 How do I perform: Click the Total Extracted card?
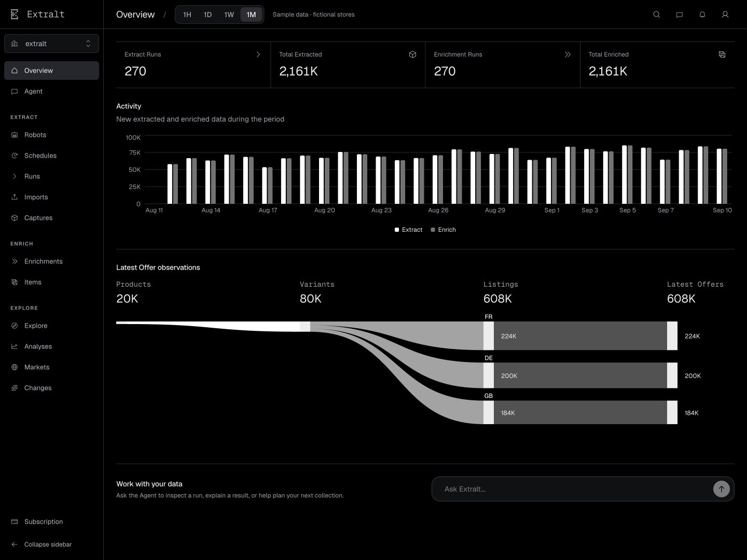pyautogui.click(x=348, y=65)
